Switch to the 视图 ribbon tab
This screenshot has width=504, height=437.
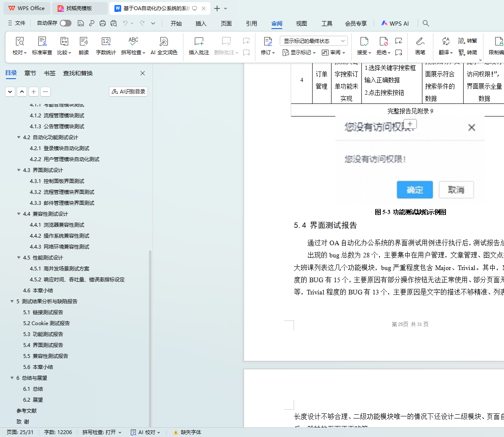[301, 24]
